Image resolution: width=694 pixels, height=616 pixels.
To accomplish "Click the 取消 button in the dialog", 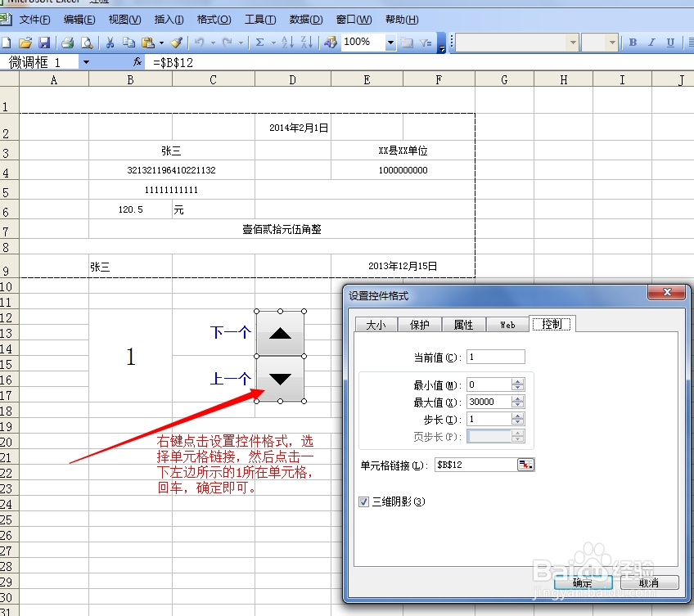I will click(x=650, y=582).
